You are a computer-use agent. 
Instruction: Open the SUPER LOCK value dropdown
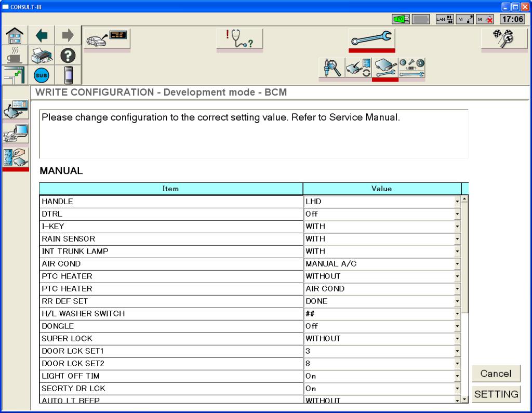point(457,339)
